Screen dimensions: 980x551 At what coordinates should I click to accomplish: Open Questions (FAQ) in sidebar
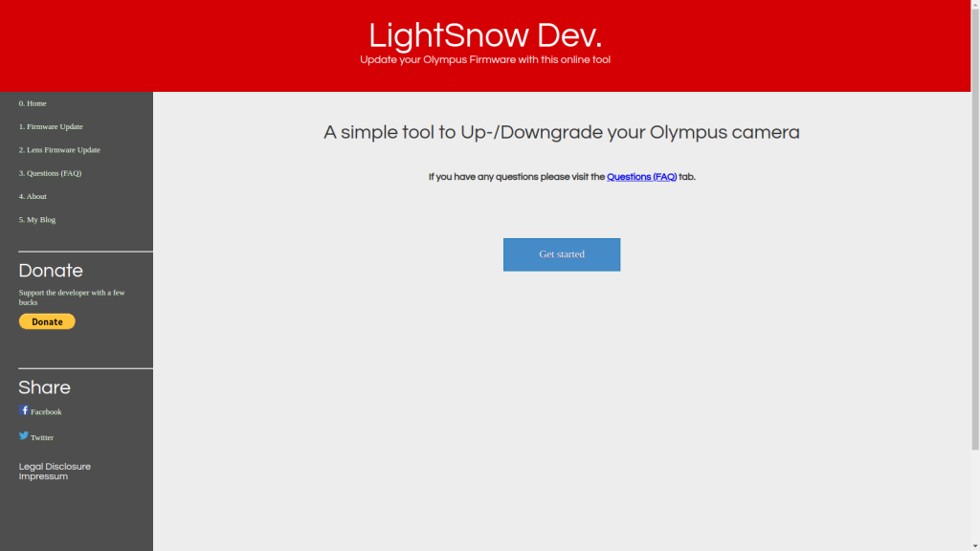click(50, 173)
